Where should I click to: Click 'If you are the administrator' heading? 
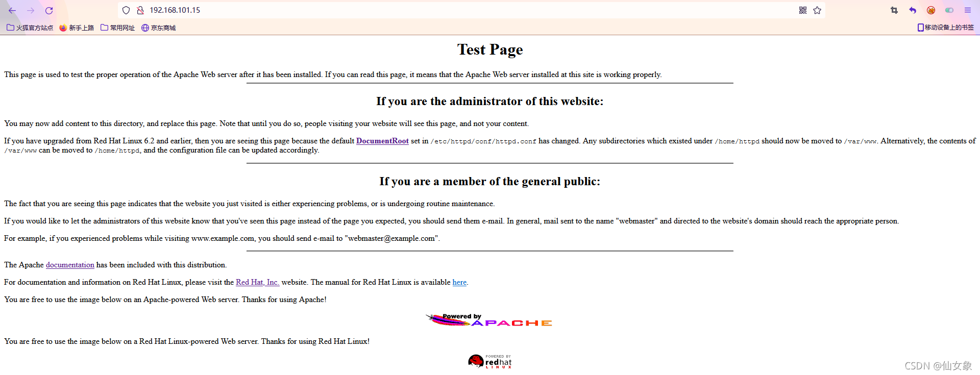490,101
